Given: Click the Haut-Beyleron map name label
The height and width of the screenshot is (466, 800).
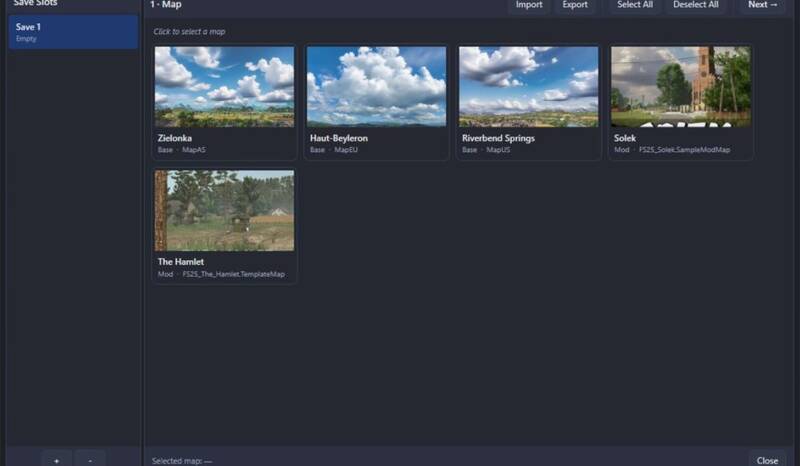Looking at the screenshot, I should click(339, 138).
